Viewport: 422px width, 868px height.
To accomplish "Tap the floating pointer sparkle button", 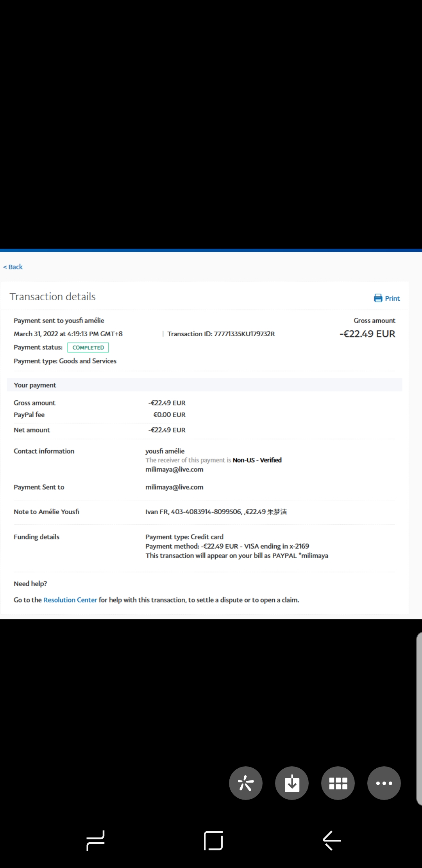I will click(x=246, y=783).
